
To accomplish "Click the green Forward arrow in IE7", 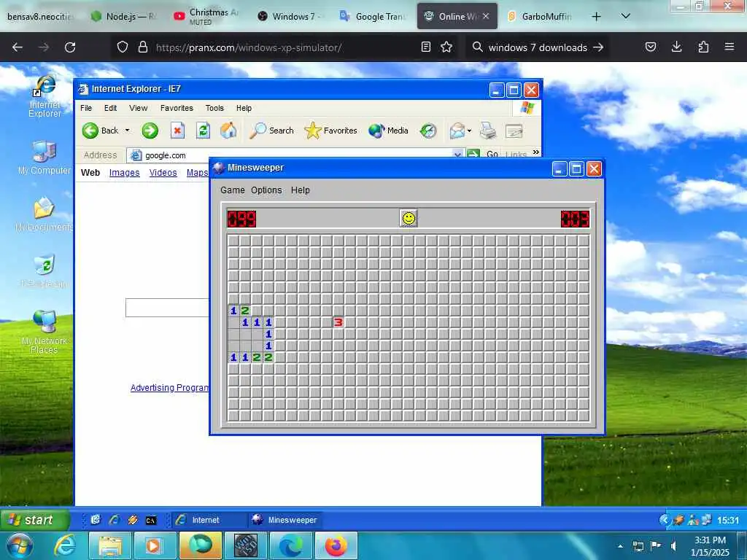I will coord(150,131).
